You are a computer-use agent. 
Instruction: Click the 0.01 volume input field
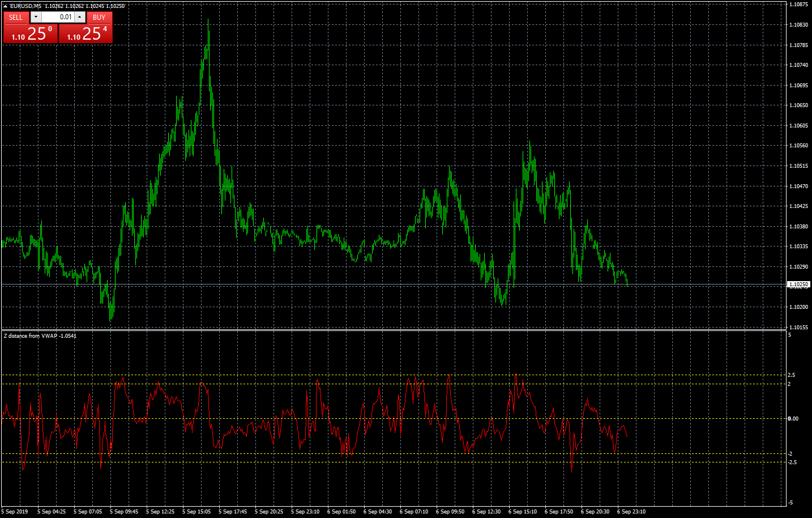tap(58, 17)
